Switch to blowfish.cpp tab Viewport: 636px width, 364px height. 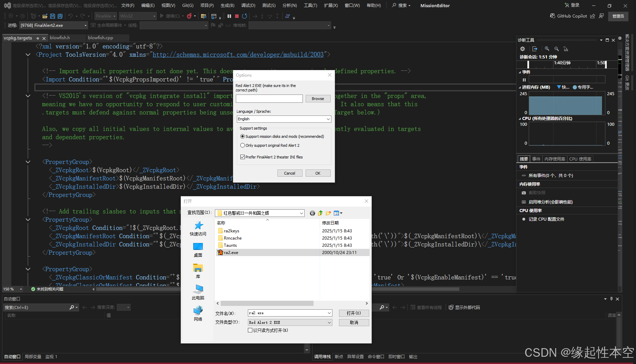(100, 38)
